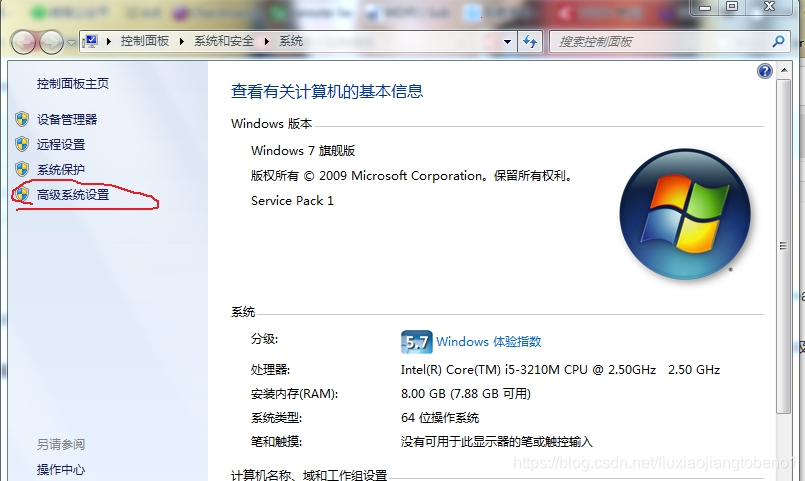Select the 'Windows 7 旗舰版' text
The width and height of the screenshot is (805, 481).
pyautogui.click(x=303, y=151)
